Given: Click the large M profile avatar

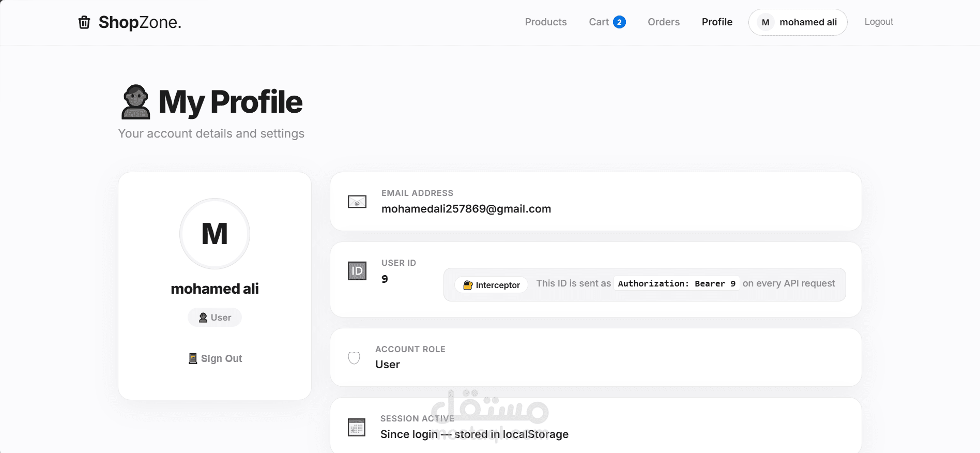Looking at the screenshot, I should point(215,234).
